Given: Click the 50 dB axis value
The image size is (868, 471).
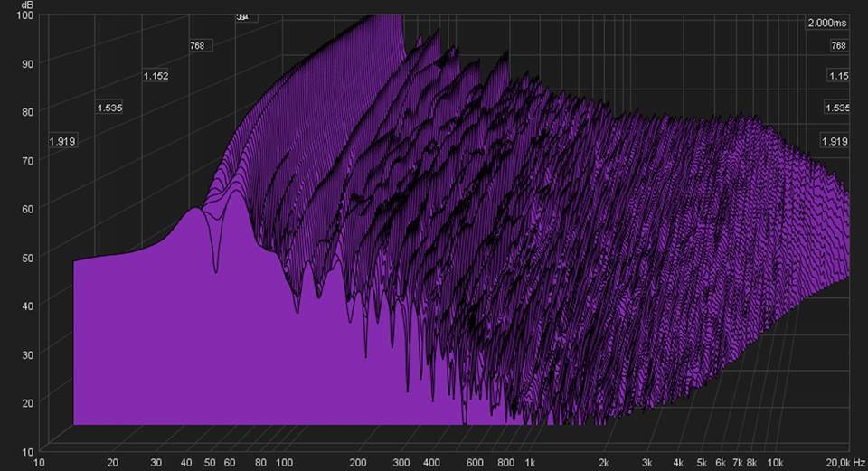Looking at the screenshot, I should point(27,258).
